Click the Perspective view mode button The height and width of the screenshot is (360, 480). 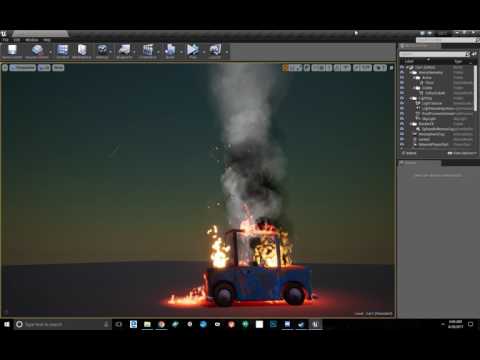(x=22, y=68)
